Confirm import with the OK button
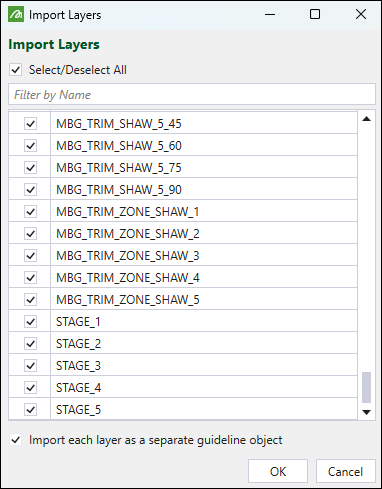Screen dimensions: 382x489 (x=278, y=471)
